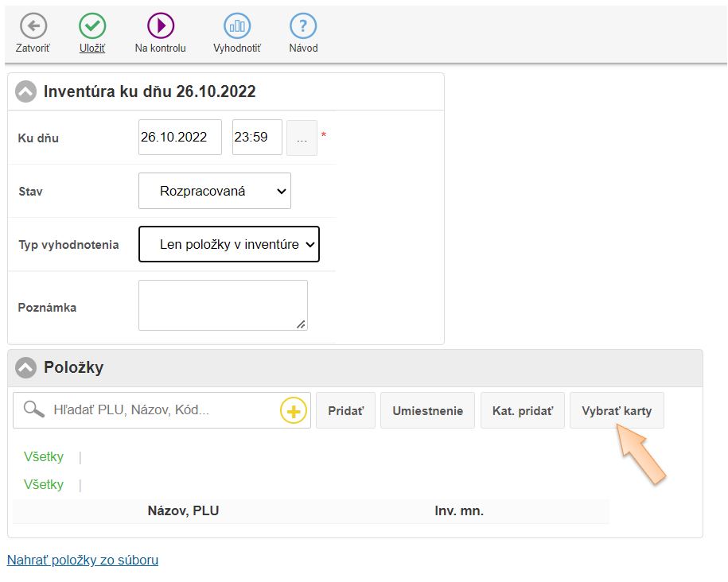Click the Umiestnenie button

tap(427, 411)
